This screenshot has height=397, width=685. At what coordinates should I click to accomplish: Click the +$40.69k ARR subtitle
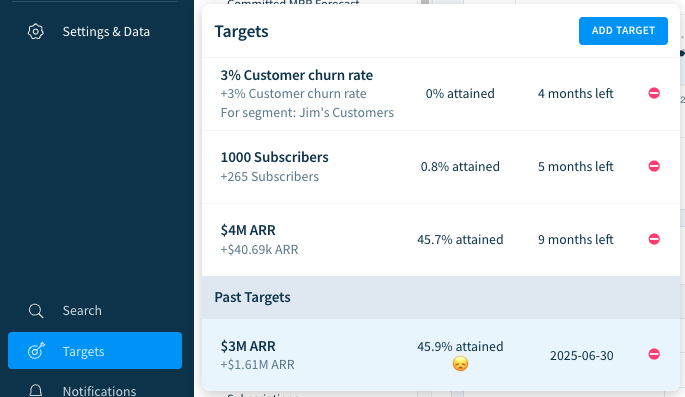pos(259,249)
